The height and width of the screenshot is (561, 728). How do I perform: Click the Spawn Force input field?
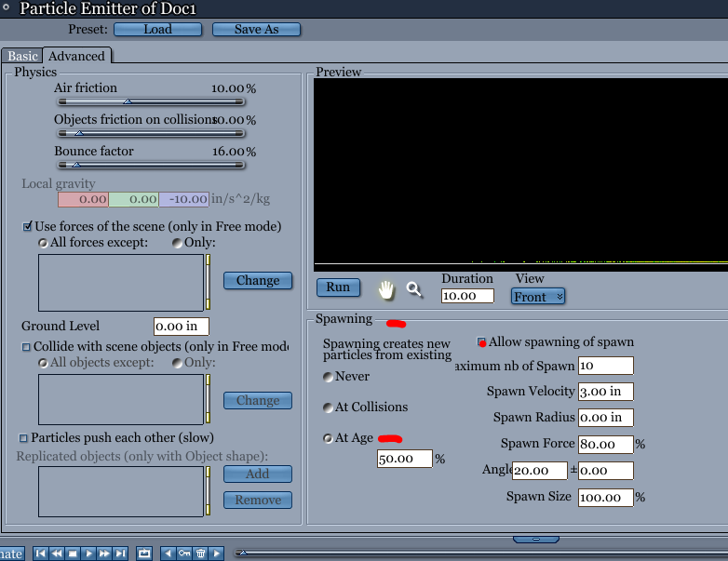(x=606, y=444)
